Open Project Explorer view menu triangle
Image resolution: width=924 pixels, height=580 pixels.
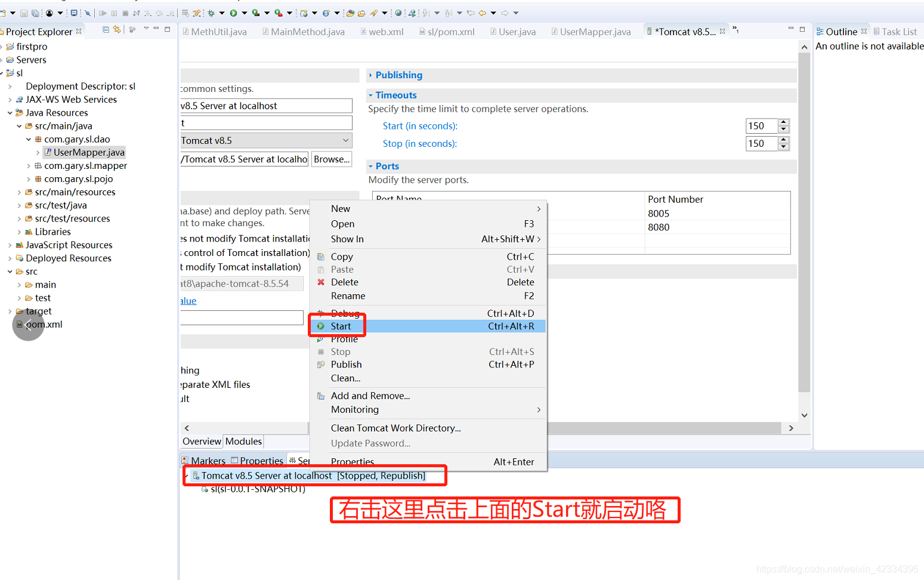146,29
